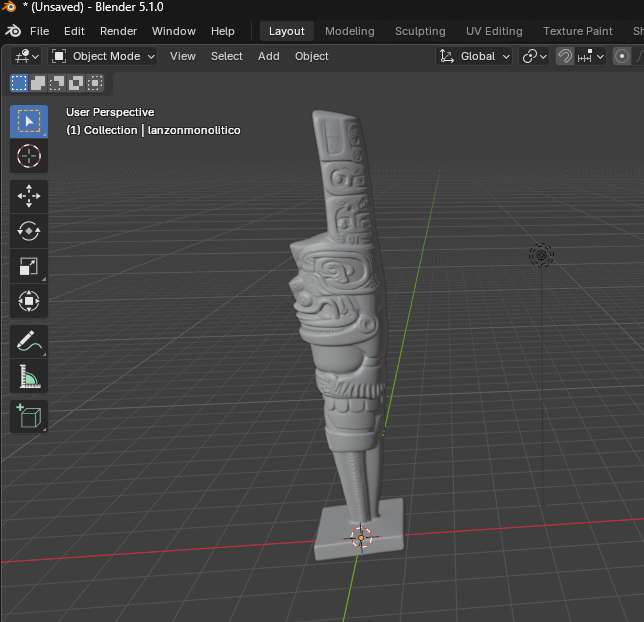Select the Scale tool
The image size is (644, 622).
(x=29, y=266)
